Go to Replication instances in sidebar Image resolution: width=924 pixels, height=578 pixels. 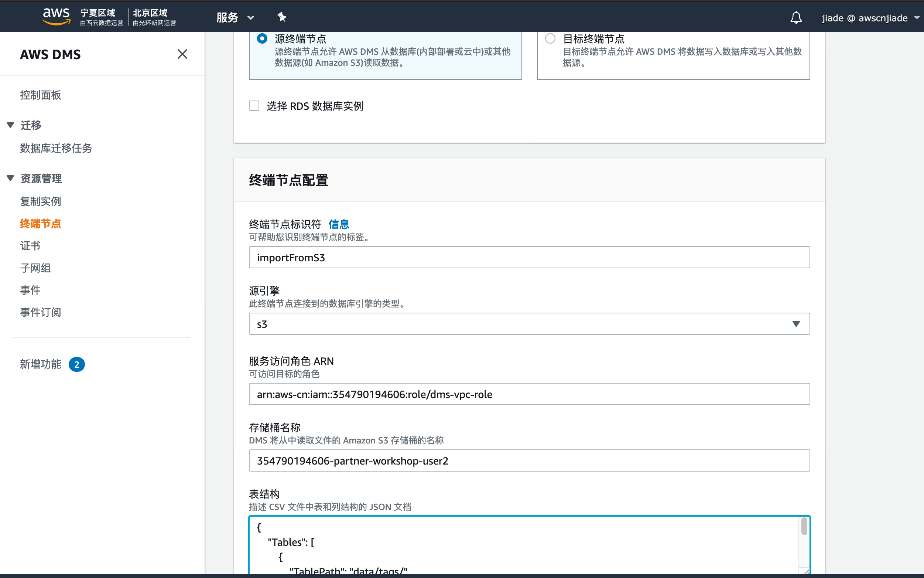click(41, 201)
